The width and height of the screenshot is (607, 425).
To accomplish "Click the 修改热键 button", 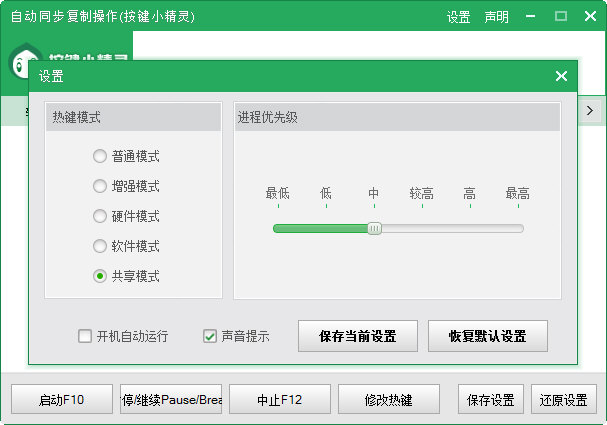I will click(x=389, y=399).
